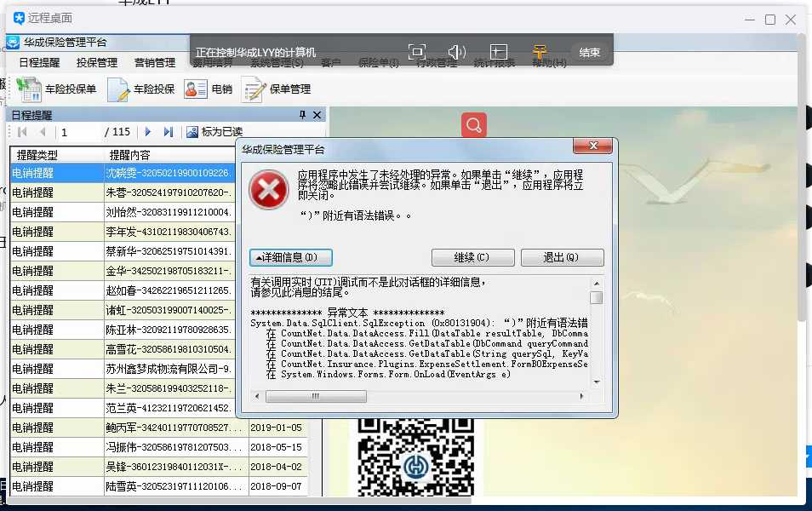The image size is (812, 511).
Task: Collapse the 详细信息 details section
Action: tap(291, 257)
